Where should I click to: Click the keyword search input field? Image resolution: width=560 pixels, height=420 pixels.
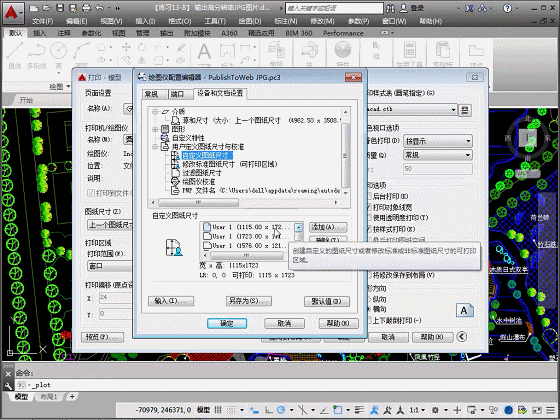coord(335,8)
